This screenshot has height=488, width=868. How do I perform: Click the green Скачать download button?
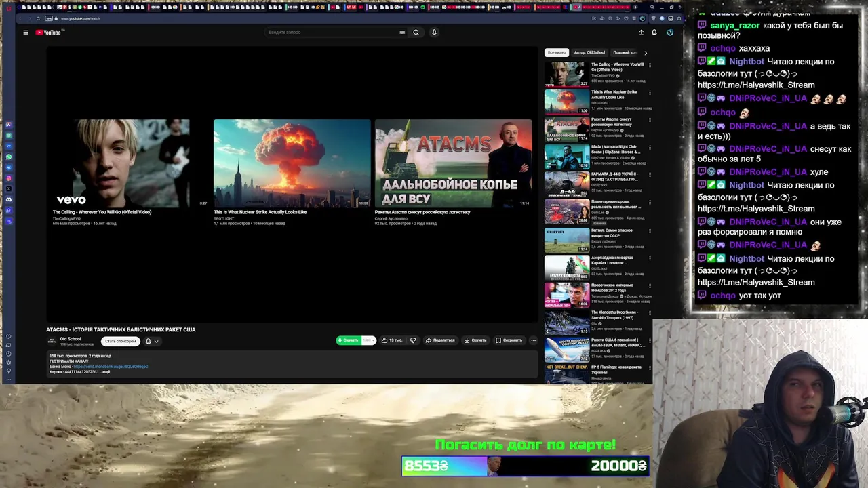[349, 340]
